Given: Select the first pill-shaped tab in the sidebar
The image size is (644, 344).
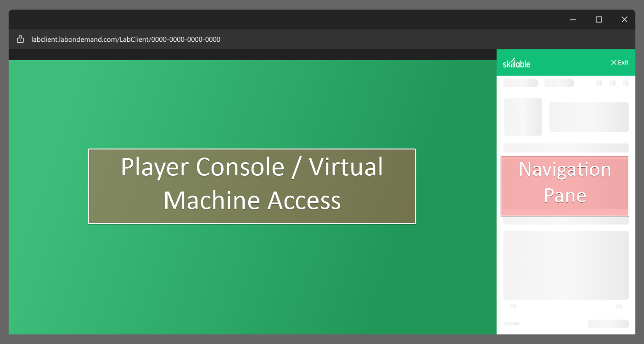Looking at the screenshot, I should 520,83.
